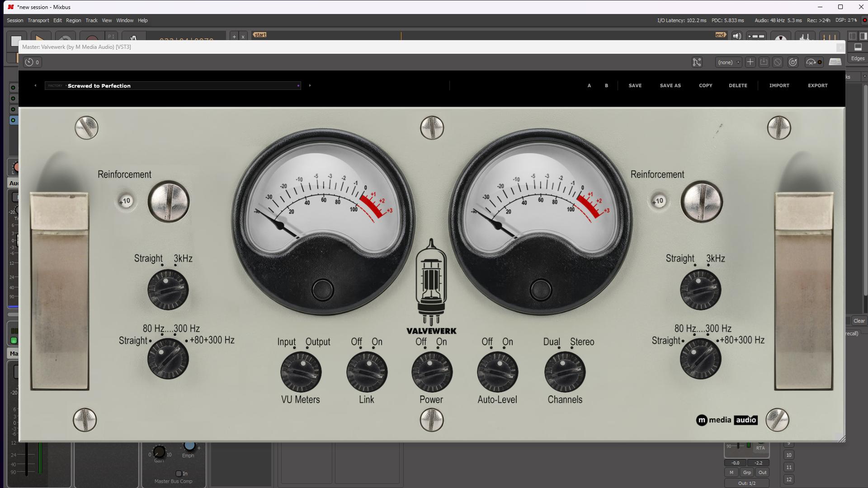
Task: Toggle the keyboard shortcuts passthrough icon
Action: pyautogui.click(x=835, y=62)
